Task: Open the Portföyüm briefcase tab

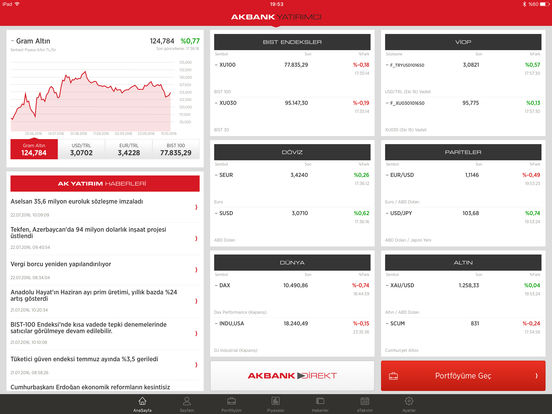Action: point(231,404)
